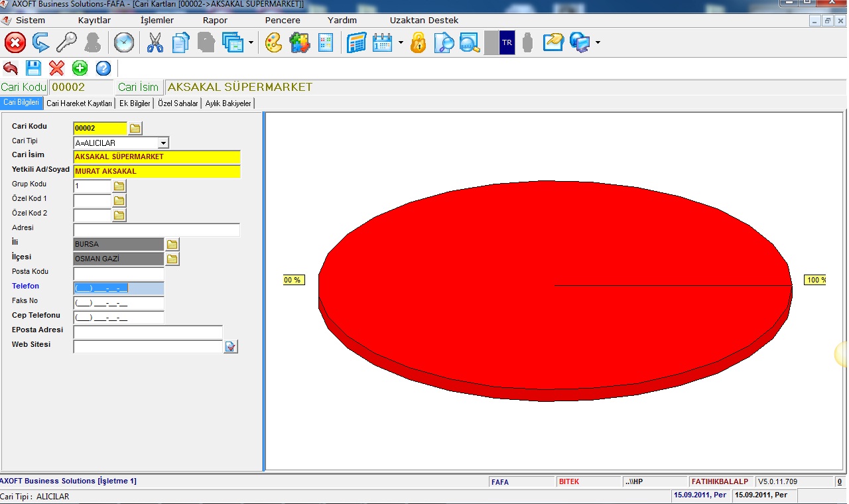Click the blue question mark help icon
849x504 pixels.
(103, 68)
